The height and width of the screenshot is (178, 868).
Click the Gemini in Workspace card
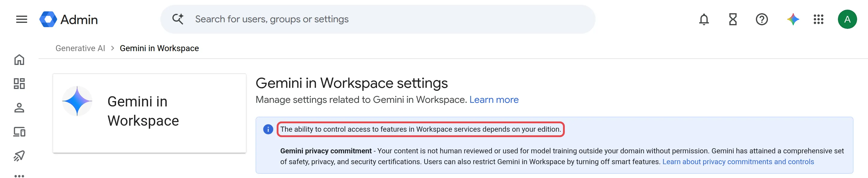pyautogui.click(x=149, y=113)
